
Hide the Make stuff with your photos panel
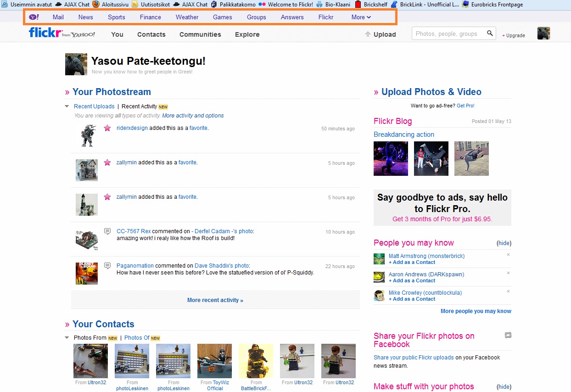504,387
